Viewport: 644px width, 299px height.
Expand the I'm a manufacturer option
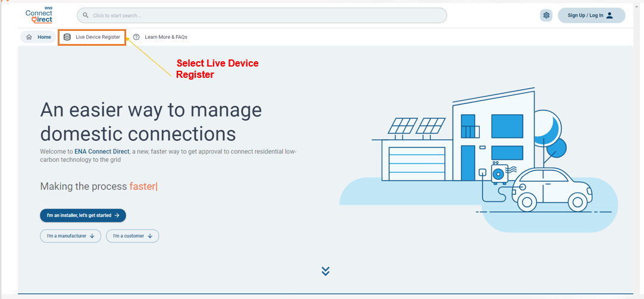point(70,236)
